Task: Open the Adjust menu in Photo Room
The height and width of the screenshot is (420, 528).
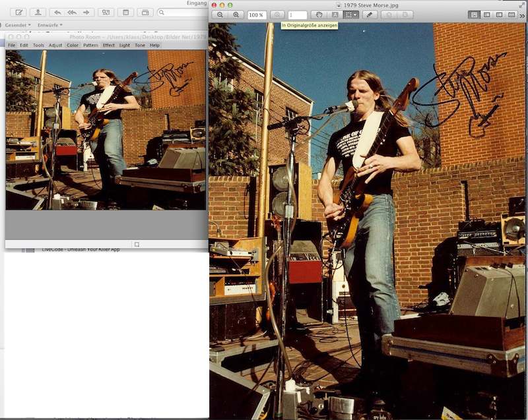Action: [x=55, y=45]
